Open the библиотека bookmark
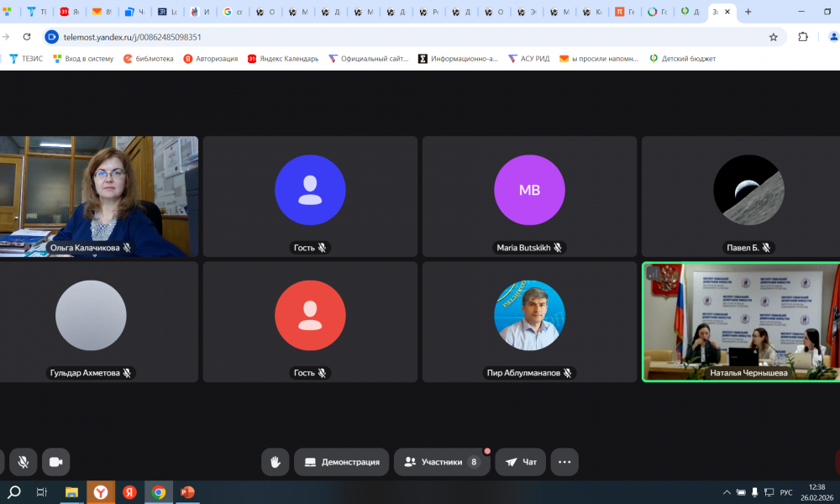Image resolution: width=840 pixels, height=504 pixels. (149, 59)
